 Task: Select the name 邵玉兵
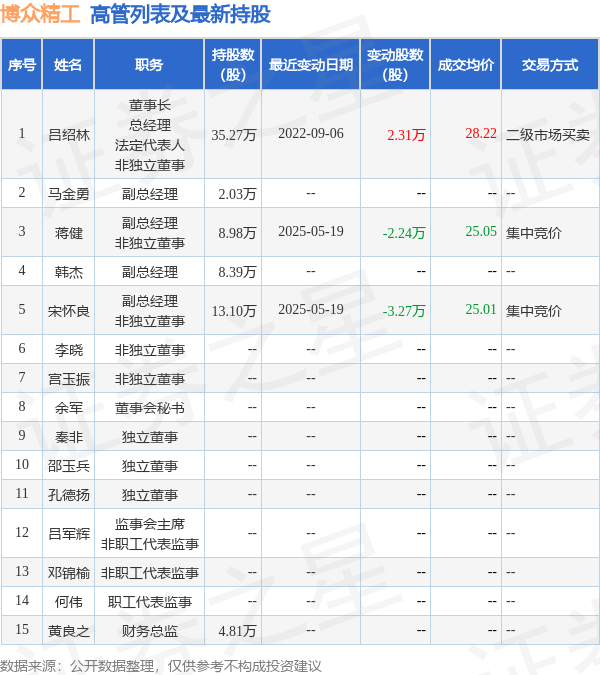tap(69, 466)
